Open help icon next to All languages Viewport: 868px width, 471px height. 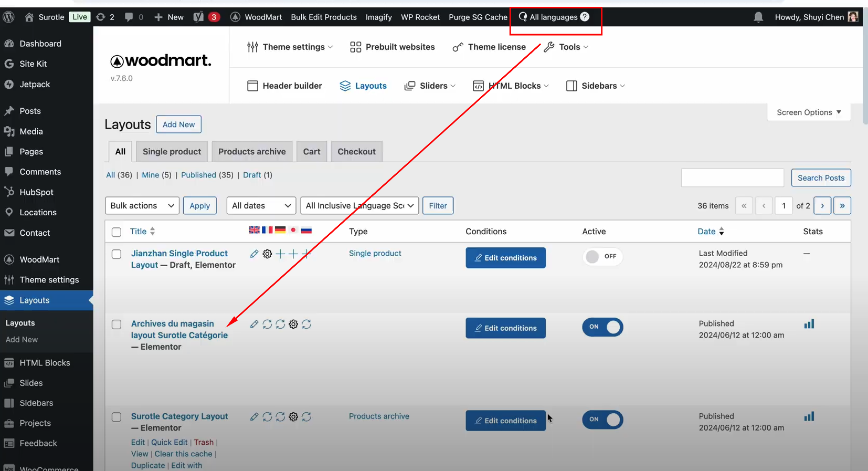point(585,17)
